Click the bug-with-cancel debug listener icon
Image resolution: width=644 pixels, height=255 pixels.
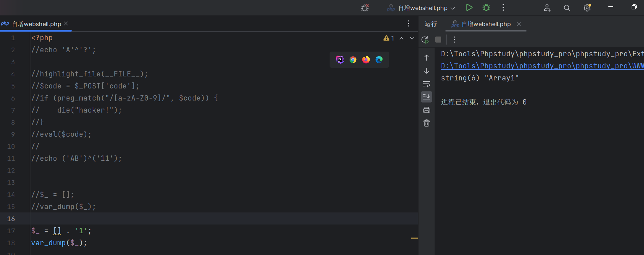365,8
